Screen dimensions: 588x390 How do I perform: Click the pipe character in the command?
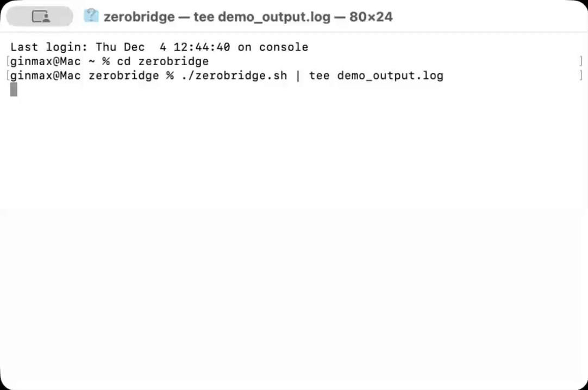[x=298, y=76]
